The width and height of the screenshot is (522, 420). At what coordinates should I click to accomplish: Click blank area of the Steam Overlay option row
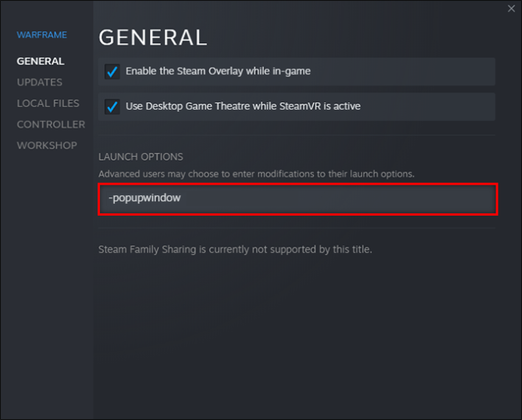[409, 71]
